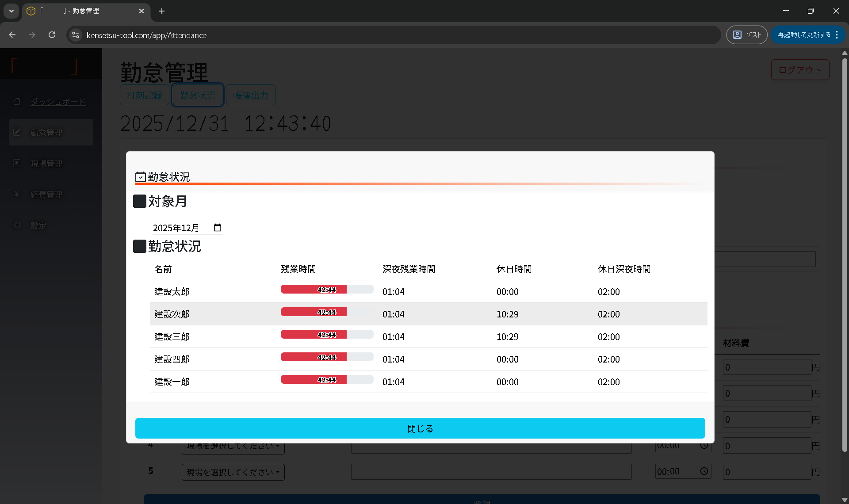Screen dimensions: 849x504
Task: Open the tab search dropdown arrow
Action: point(11,11)
